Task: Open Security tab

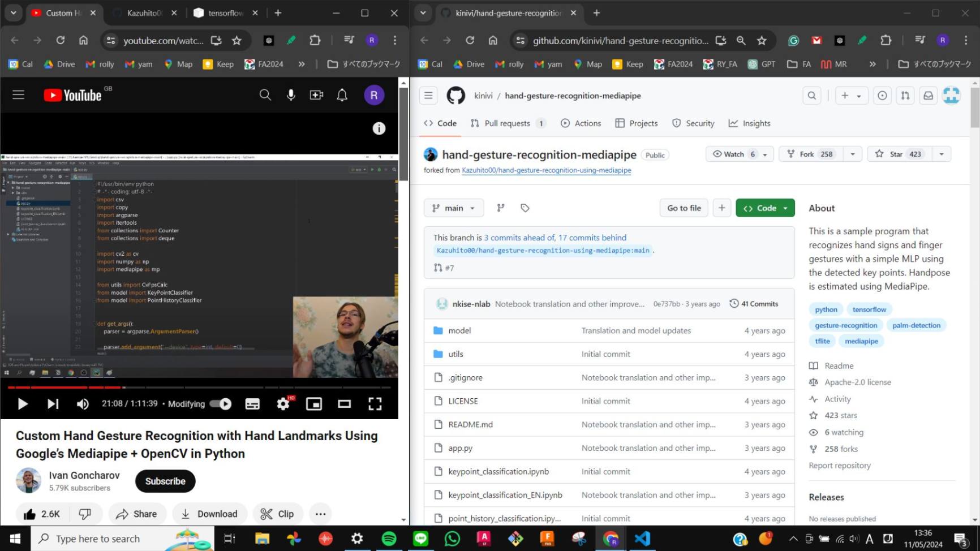Action: pos(693,123)
